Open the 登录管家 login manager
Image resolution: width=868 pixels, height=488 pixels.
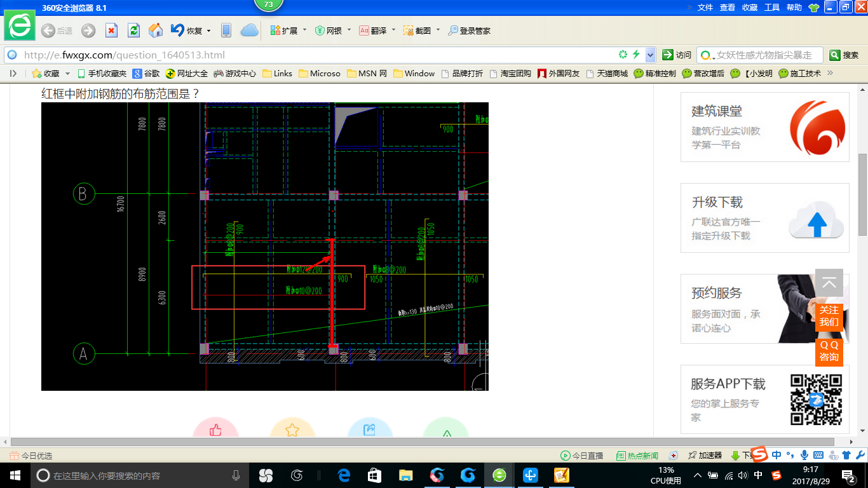470,30
